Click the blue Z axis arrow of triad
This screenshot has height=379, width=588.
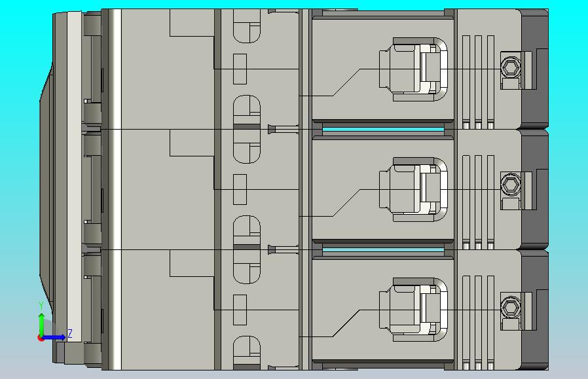pos(55,337)
